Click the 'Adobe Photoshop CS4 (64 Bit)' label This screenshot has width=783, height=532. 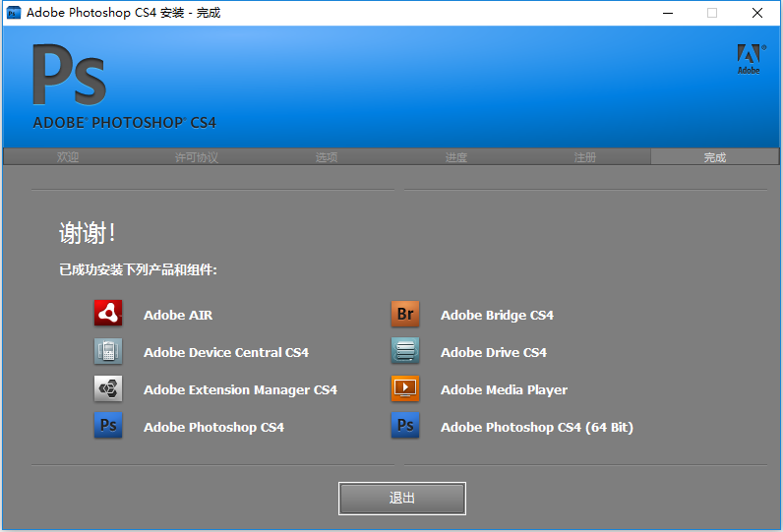point(537,427)
